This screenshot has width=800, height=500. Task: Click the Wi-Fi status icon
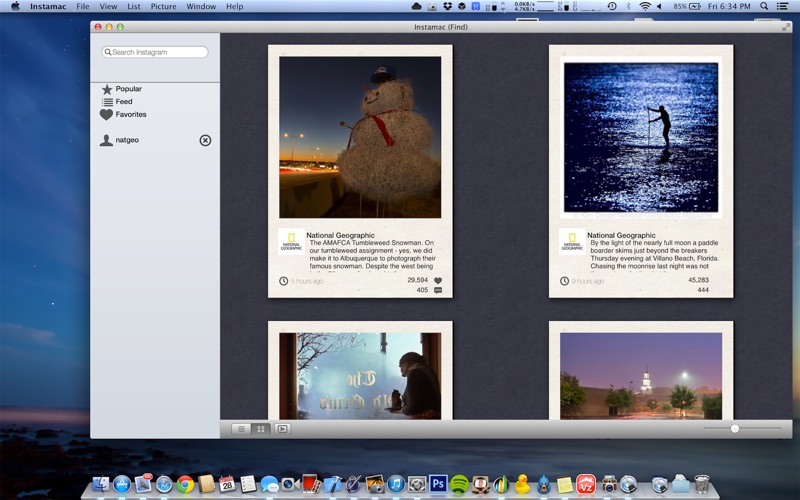click(x=645, y=6)
